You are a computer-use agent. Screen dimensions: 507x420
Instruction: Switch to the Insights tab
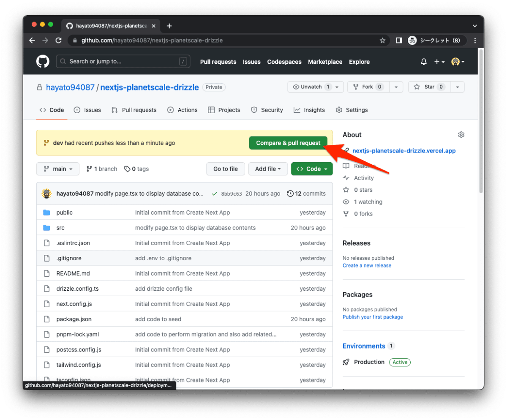[x=309, y=110]
